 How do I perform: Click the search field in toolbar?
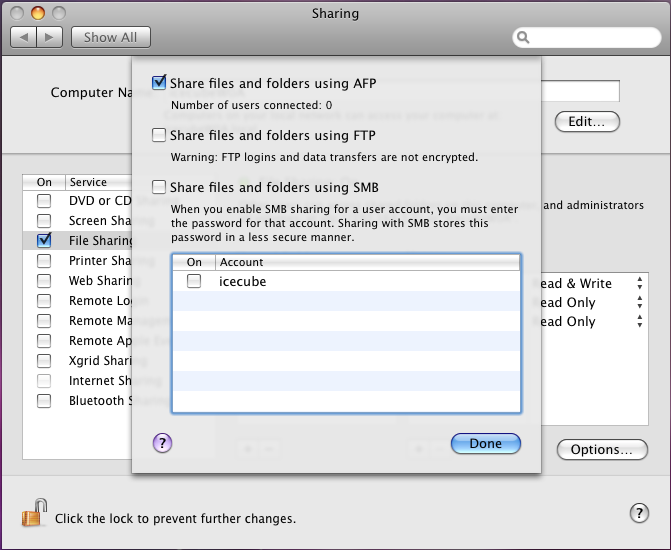(x=587, y=38)
